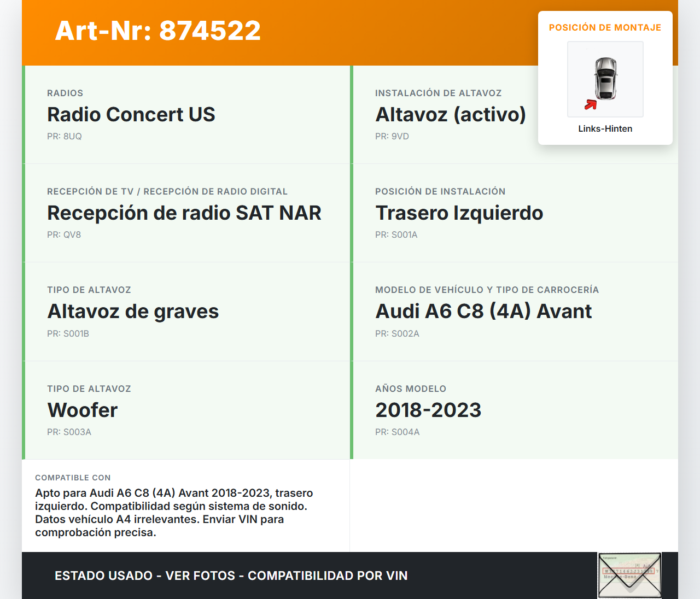700x599 pixels.
Task: Click the COMPATIBLE CON label
Action: [x=73, y=478]
